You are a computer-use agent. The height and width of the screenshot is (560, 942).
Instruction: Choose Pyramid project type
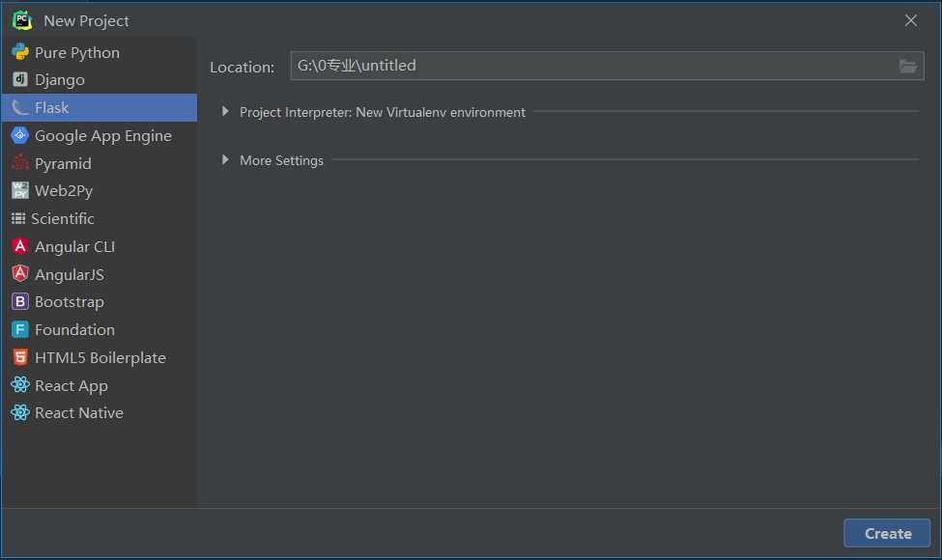(99, 163)
